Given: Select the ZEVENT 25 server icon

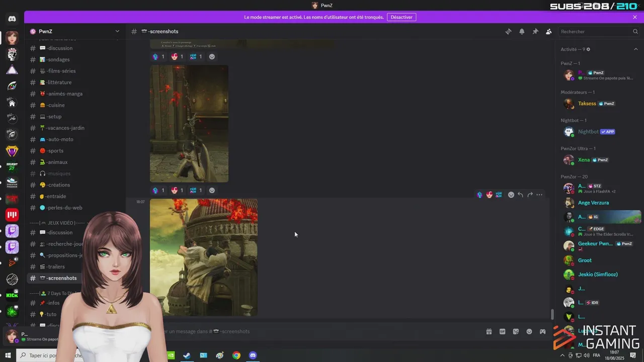Looking at the screenshot, I should coord(12,166).
